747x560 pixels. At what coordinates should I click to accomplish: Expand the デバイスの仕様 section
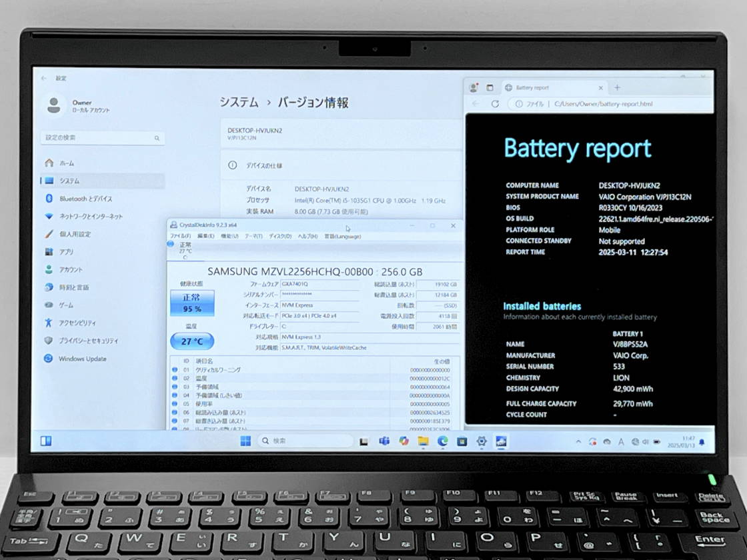341,165
